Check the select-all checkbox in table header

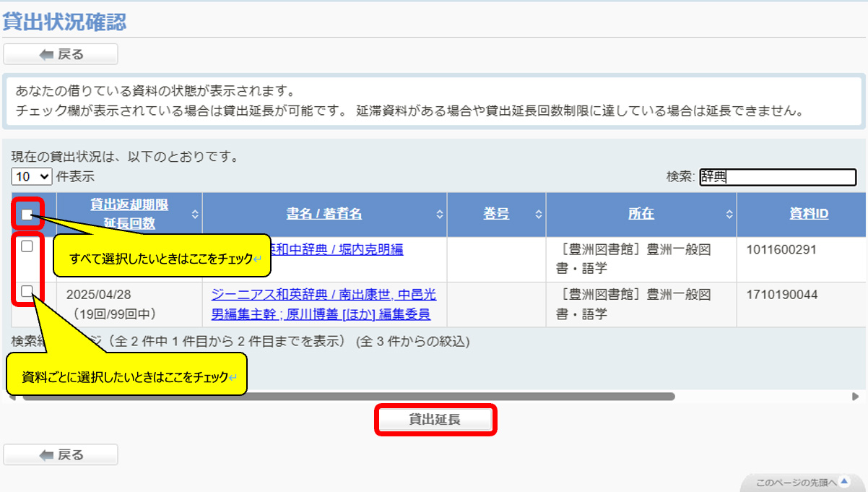pos(27,214)
